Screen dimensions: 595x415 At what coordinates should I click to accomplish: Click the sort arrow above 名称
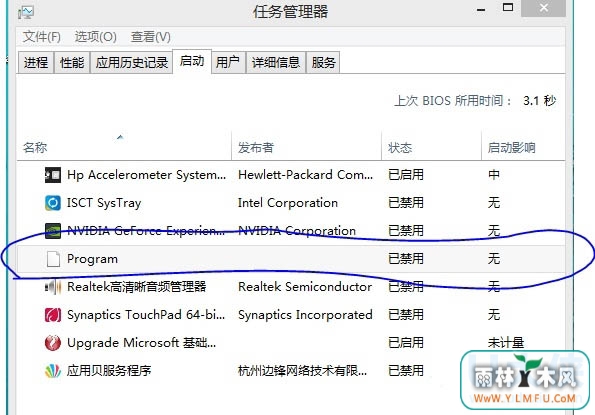120,137
